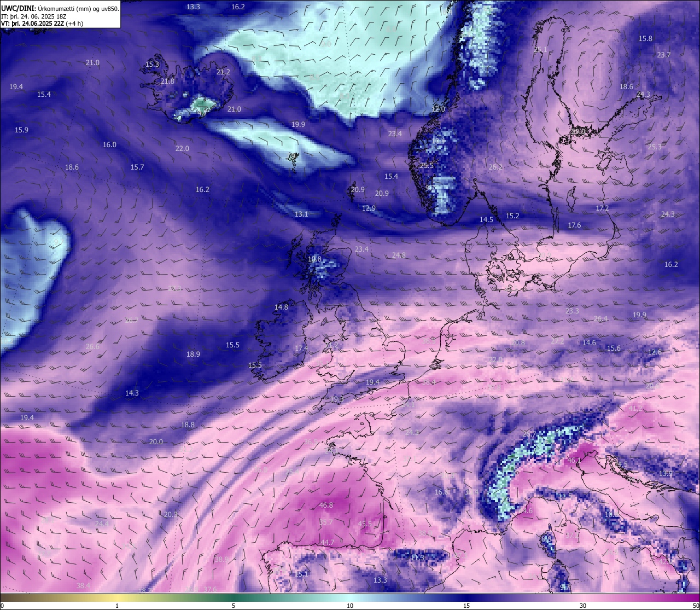The image size is (700, 610).
Task: Click the 26.4 value over Poland
Action: click(x=600, y=319)
